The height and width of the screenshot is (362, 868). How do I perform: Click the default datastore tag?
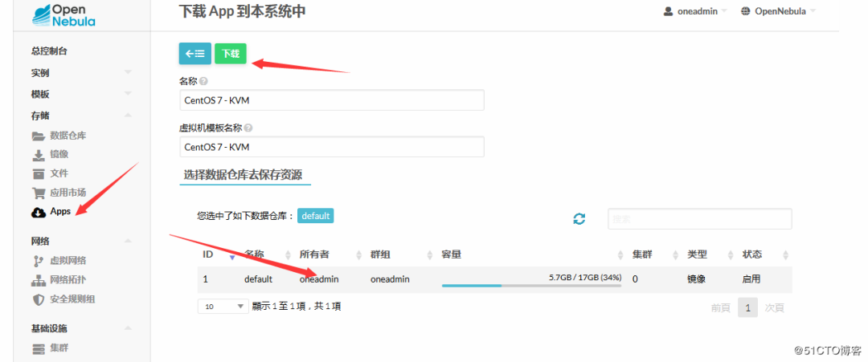point(316,216)
